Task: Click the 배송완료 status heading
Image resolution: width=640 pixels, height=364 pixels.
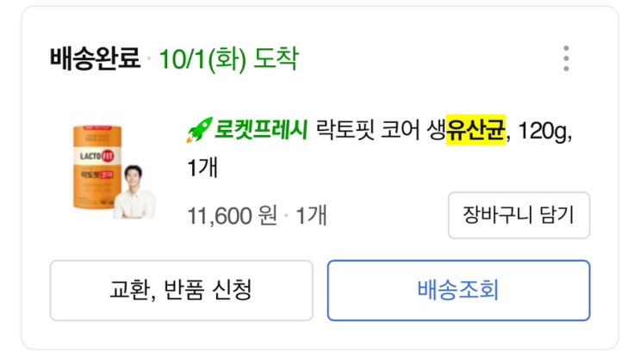Action: click(95, 59)
